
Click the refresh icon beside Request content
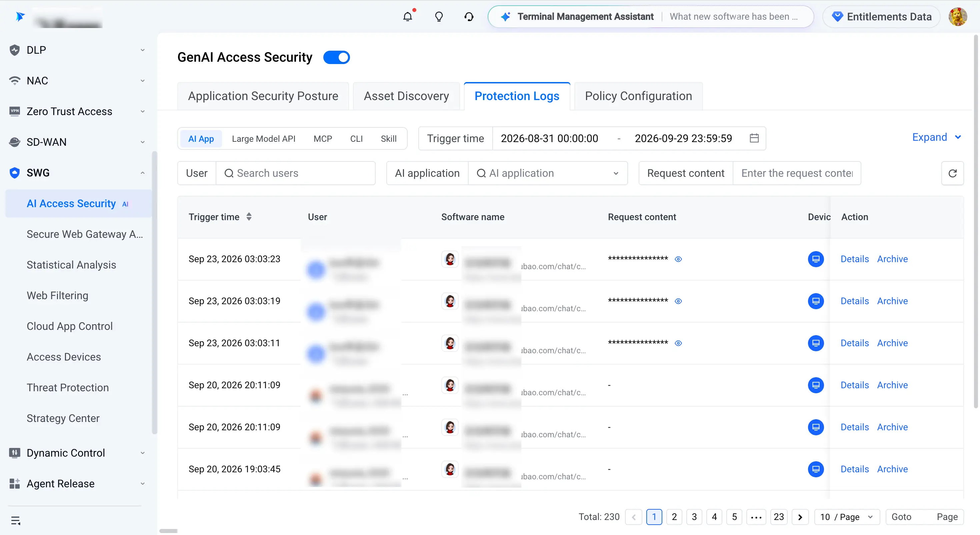coord(952,173)
